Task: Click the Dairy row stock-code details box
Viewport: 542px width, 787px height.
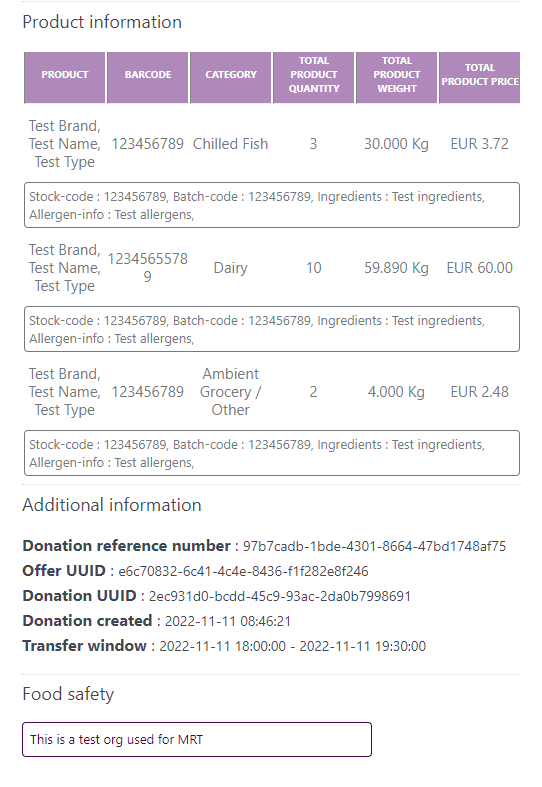Action: click(x=272, y=329)
